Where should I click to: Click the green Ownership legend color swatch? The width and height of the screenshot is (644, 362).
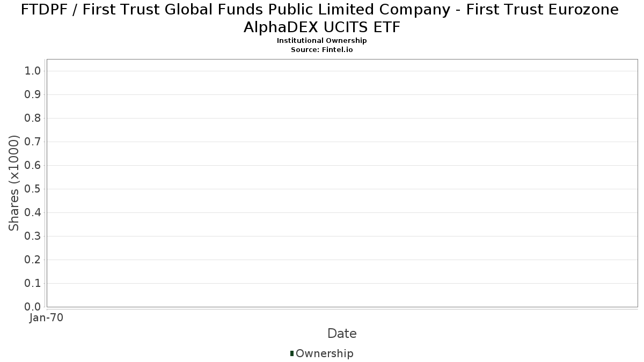[x=292, y=353]
